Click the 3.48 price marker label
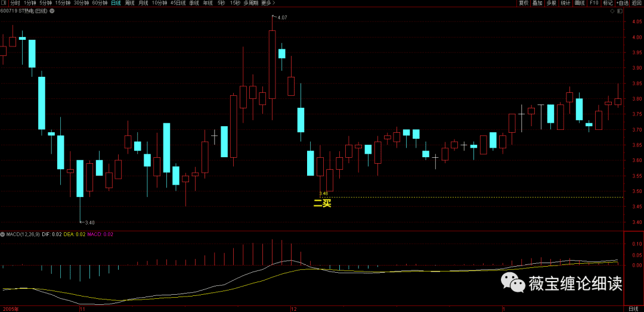 coord(323,193)
